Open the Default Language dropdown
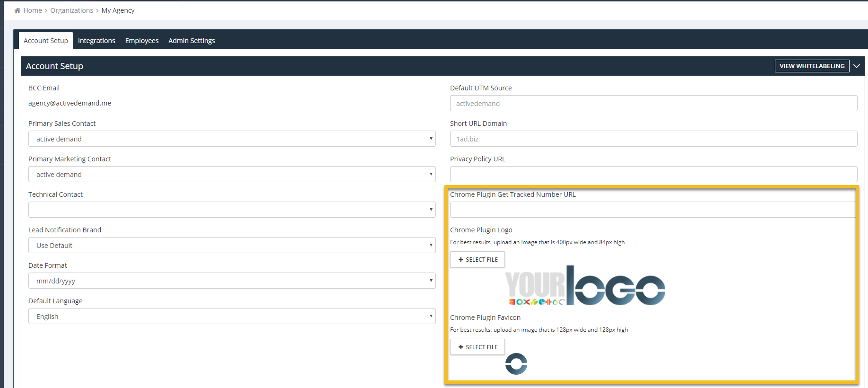Viewport: 868px width, 388px height. pyautogui.click(x=232, y=316)
